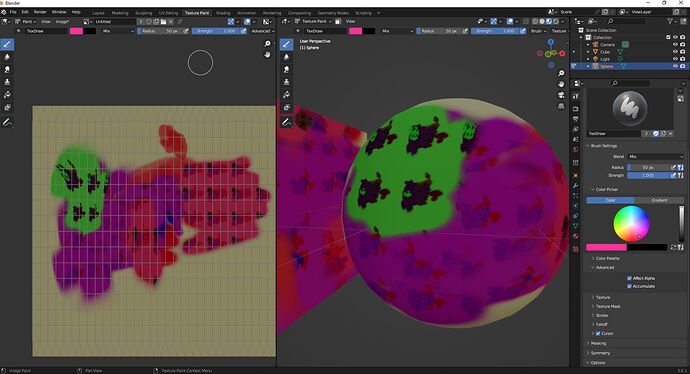
Task: Click the TexDraw brush preview thumbnail
Action: coord(630,108)
